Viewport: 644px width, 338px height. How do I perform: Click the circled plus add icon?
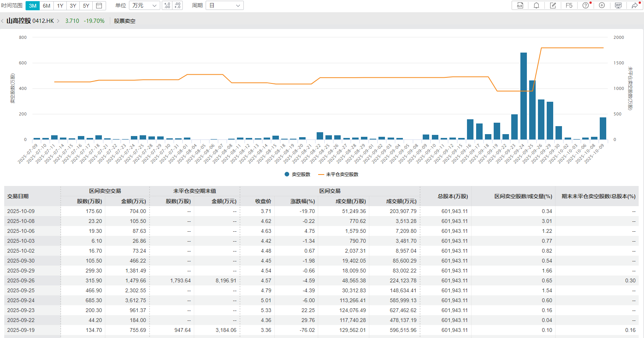point(602,5)
